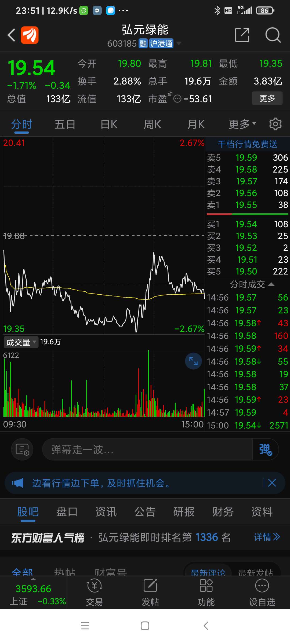Screen dimensions: 290x644
Task: Tap the share icon in header
Action: [x=242, y=35]
